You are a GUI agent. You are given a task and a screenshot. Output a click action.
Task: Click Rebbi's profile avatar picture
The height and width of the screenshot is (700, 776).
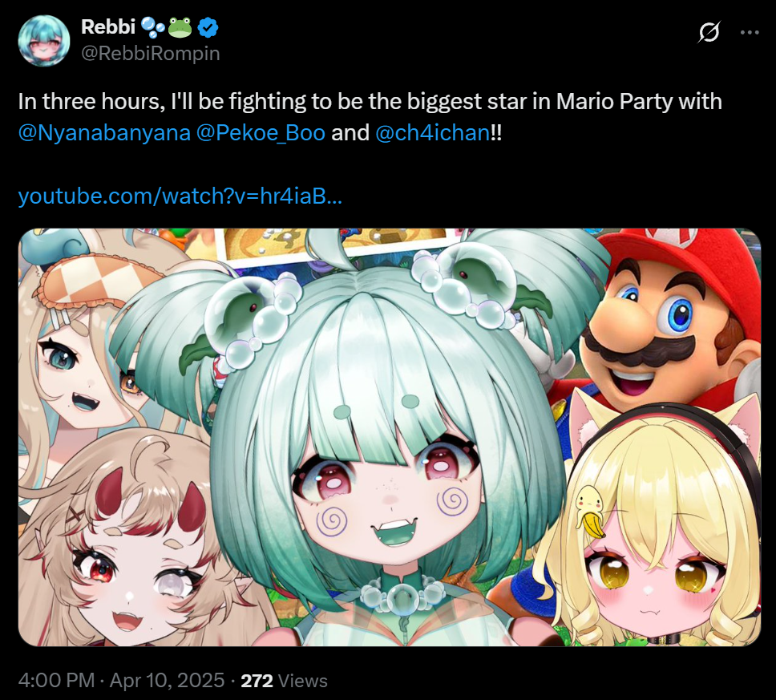pos(44,41)
